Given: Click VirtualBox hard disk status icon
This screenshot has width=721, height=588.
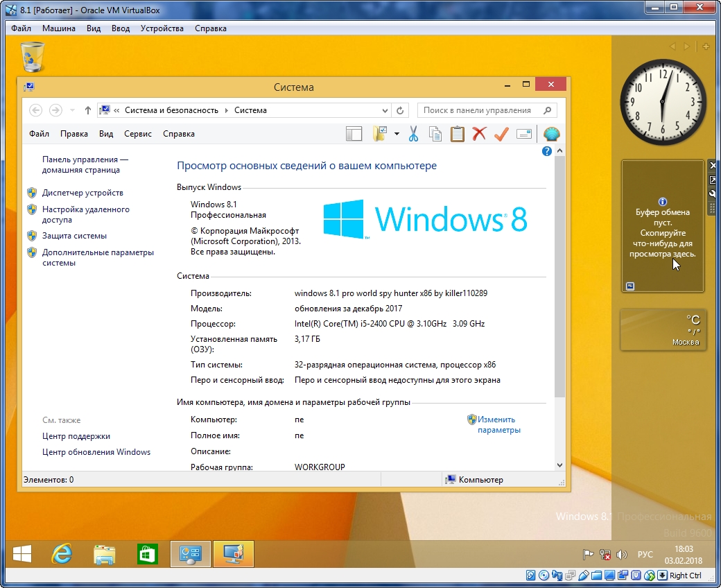Looking at the screenshot, I should [x=530, y=576].
